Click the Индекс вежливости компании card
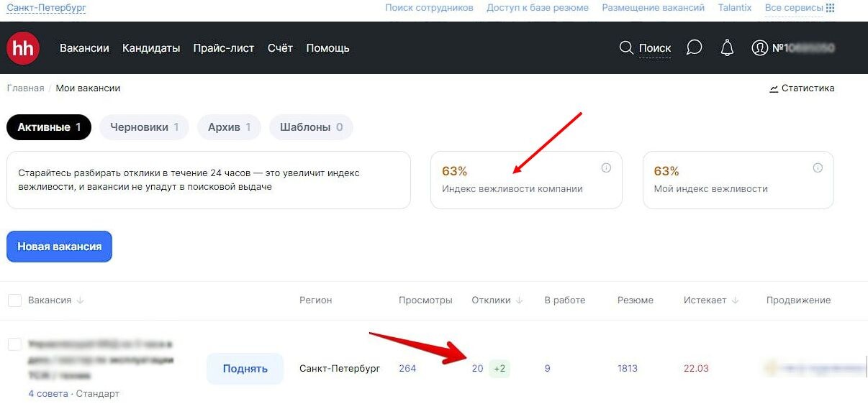 coord(526,180)
